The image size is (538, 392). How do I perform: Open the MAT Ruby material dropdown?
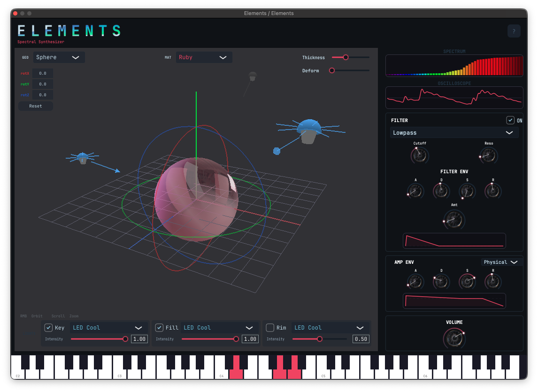[204, 57]
